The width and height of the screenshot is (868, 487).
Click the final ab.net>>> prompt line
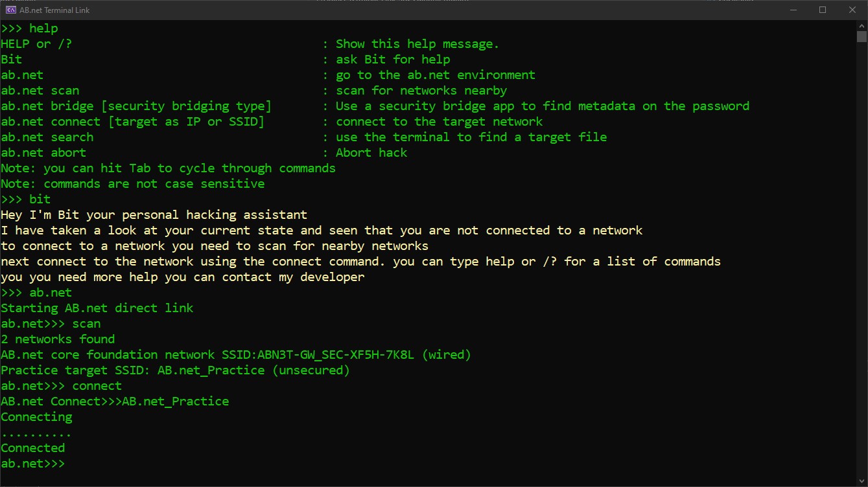[33, 464]
